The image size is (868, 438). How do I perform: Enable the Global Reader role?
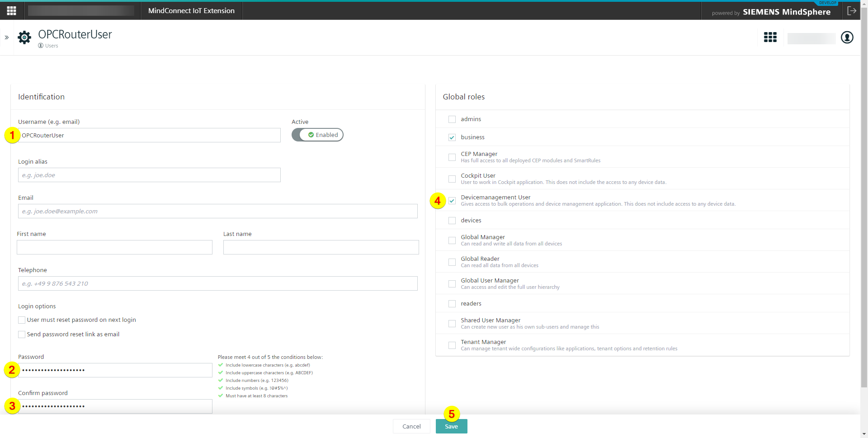point(452,262)
